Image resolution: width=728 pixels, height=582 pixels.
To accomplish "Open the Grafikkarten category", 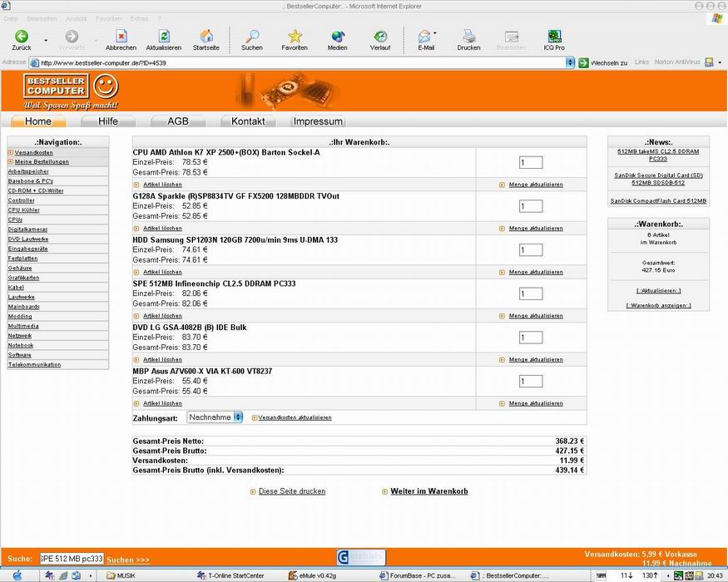I will point(23,278).
